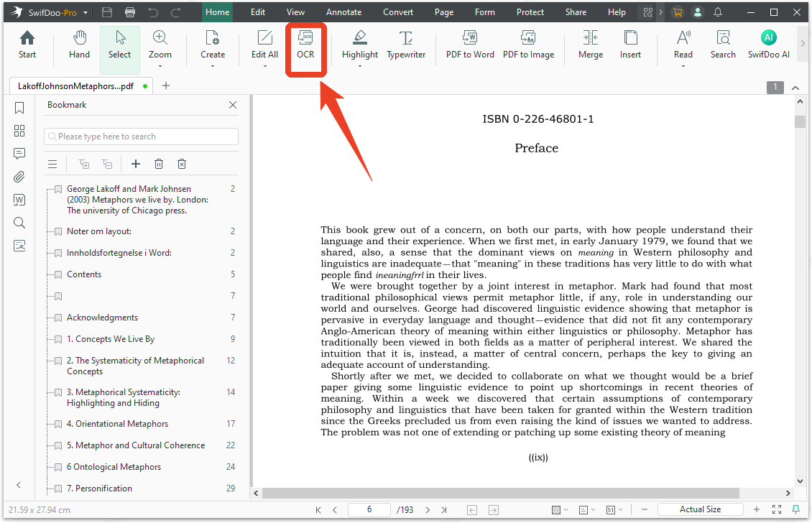Image resolution: width=812 pixels, height=523 pixels.
Task: Click the OCR tool in ribbon
Action: (x=305, y=45)
